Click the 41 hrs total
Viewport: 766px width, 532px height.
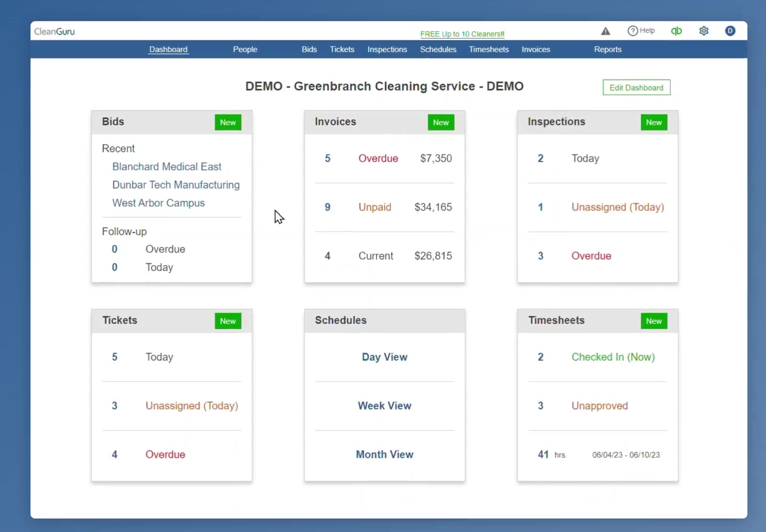[x=552, y=454]
